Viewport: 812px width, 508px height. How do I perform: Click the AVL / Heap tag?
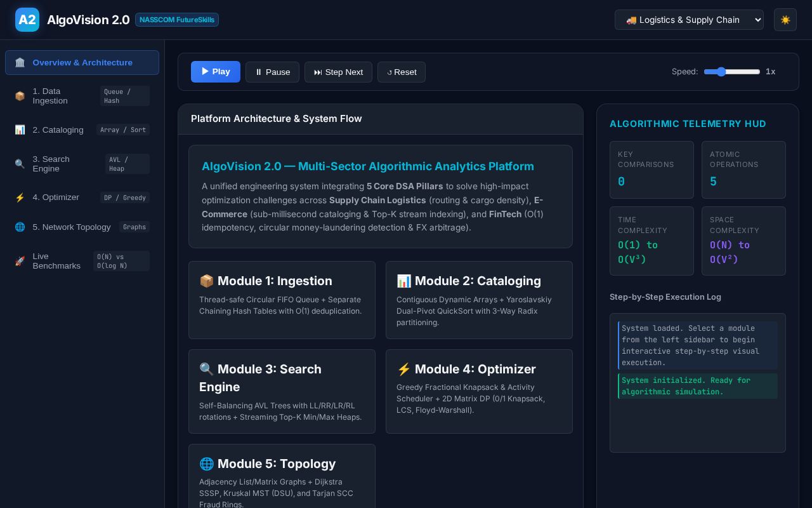coord(128,164)
